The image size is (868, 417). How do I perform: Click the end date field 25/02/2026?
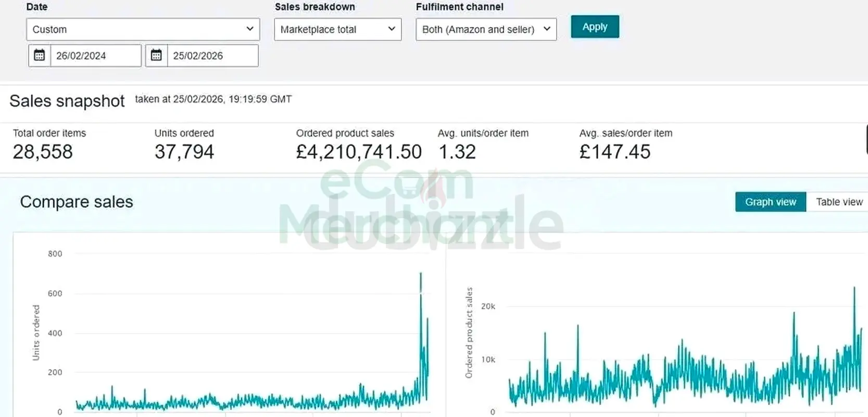click(212, 56)
